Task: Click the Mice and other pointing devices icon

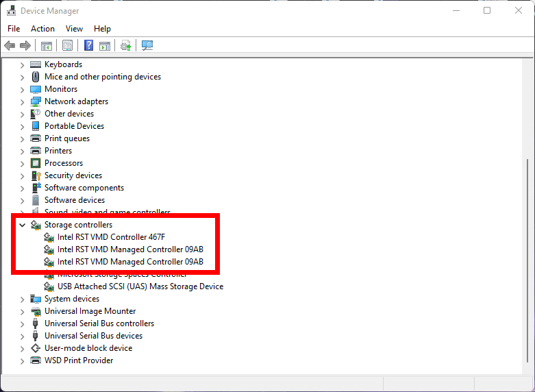Action: coord(36,77)
